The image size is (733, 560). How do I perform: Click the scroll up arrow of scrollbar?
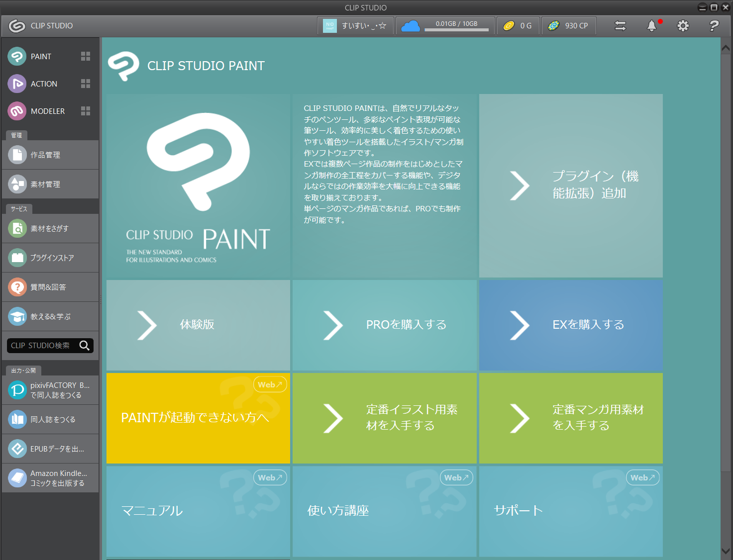(x=726, y=48)
